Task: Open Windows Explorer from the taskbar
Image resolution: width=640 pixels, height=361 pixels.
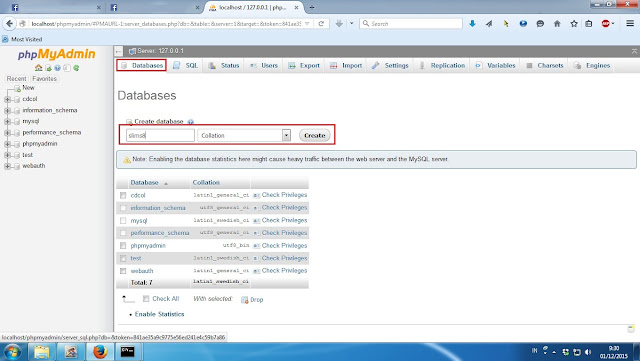Action: (x=41, y=352)
